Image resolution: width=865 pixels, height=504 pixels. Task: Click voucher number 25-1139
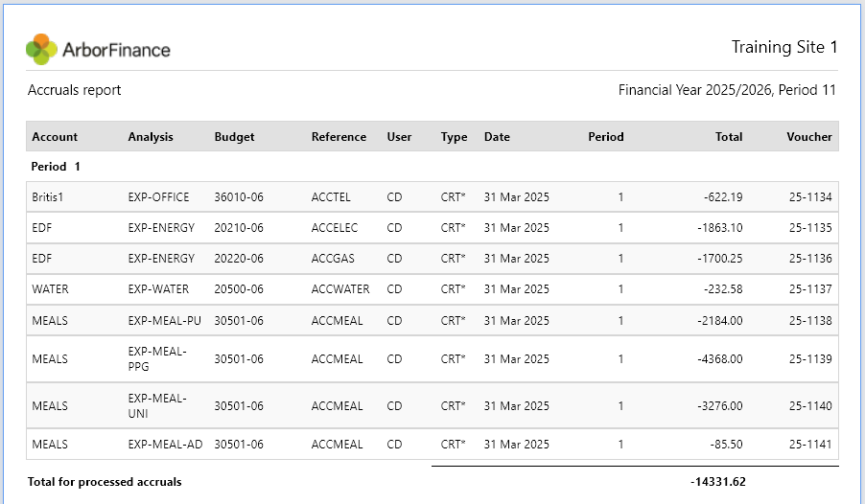pyautogui.click(x=810, y=359)
